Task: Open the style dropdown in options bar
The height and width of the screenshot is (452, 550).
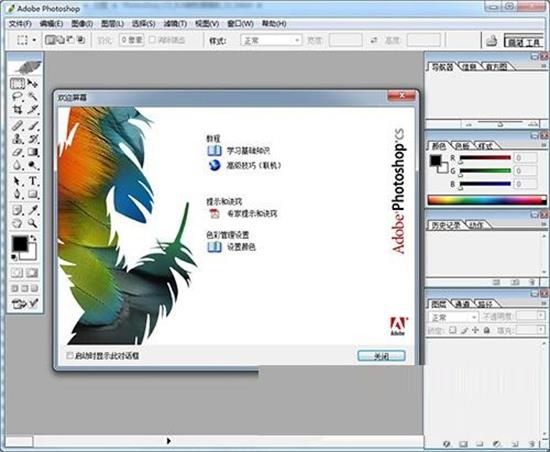Action: pos(271,40)
